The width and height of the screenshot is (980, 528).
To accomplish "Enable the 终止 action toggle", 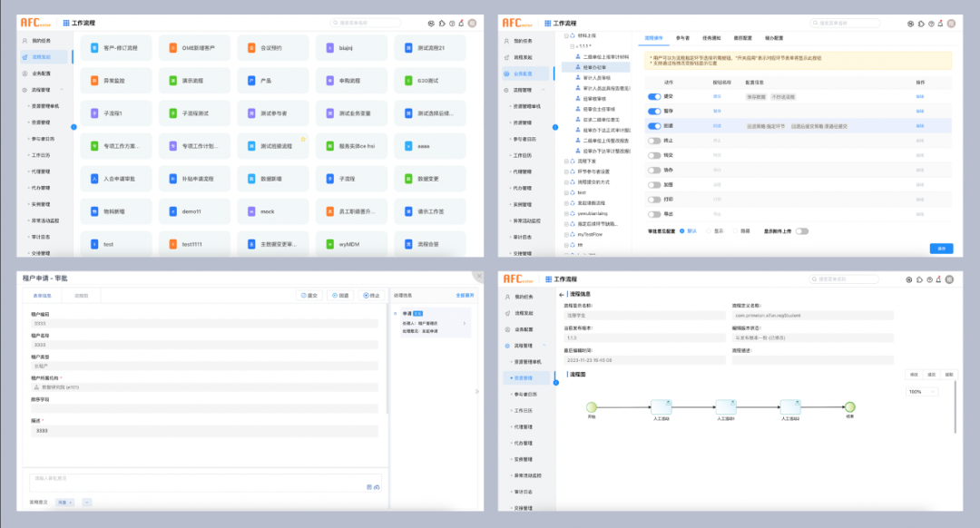I will 654,141.
